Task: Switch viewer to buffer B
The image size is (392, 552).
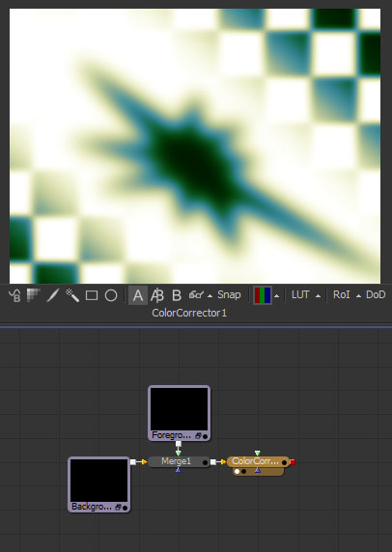Action: [x=177, y=295]
